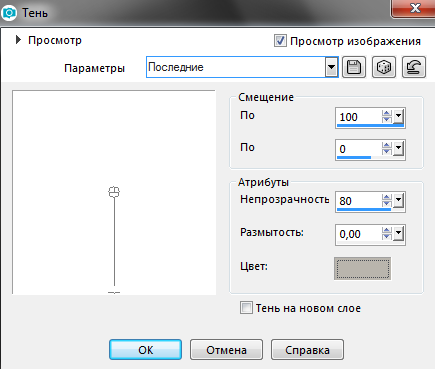Decrease the offset value 0 with down arrow
This screenshot has height=369, width=435.
point(387,152)
